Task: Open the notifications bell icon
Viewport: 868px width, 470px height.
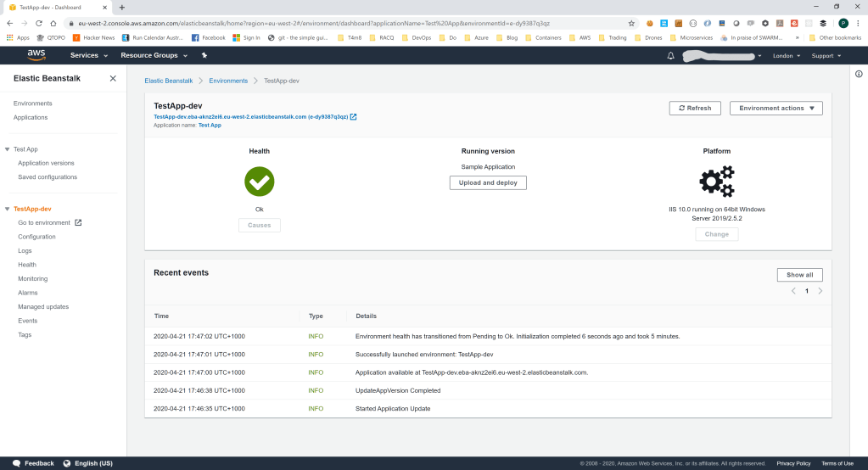Action: click(670, 56)
